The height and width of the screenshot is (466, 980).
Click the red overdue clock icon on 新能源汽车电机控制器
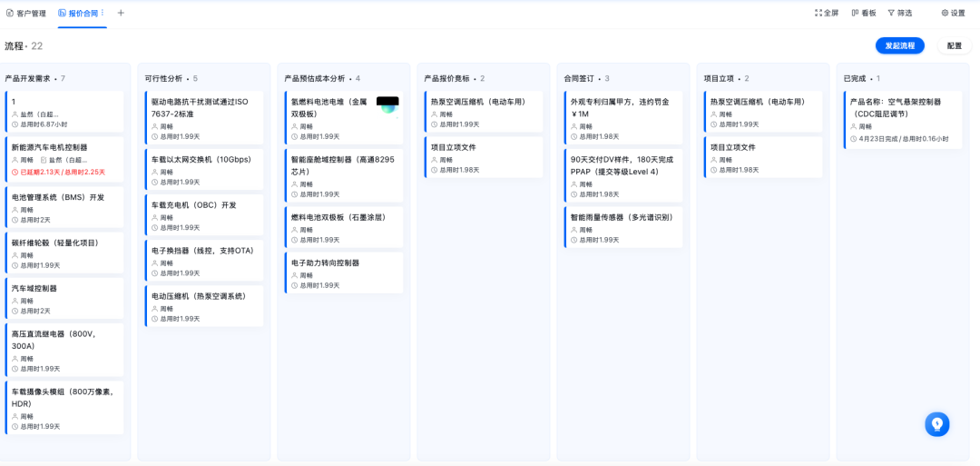coord(15,172)
